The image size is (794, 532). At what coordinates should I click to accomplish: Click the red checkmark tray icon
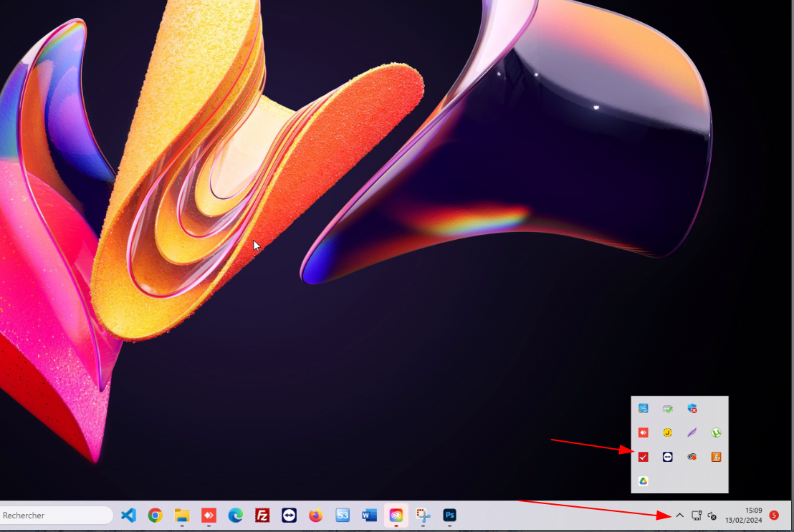[x=643, y=457]
